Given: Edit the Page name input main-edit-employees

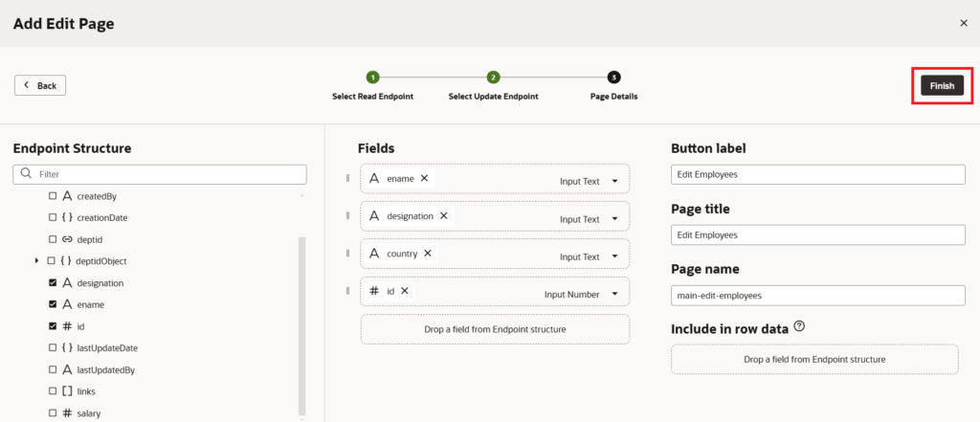Looking at the screenshot, I should pyautogui.click(x=818, y=296).
